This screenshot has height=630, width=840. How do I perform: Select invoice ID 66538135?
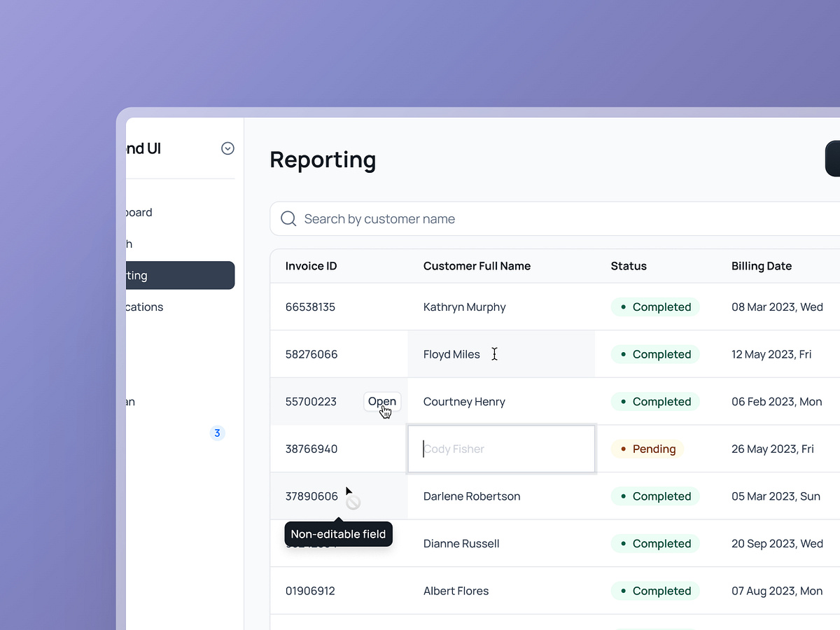(310, 307)
